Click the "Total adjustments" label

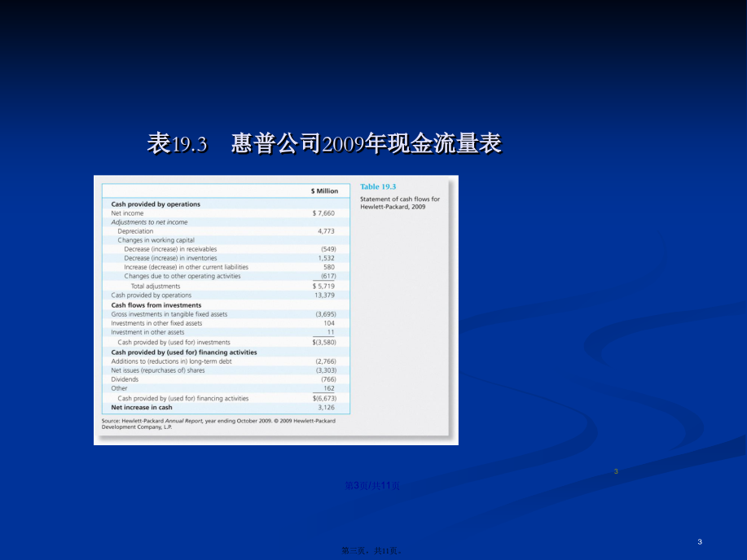[x=156, y=287]
